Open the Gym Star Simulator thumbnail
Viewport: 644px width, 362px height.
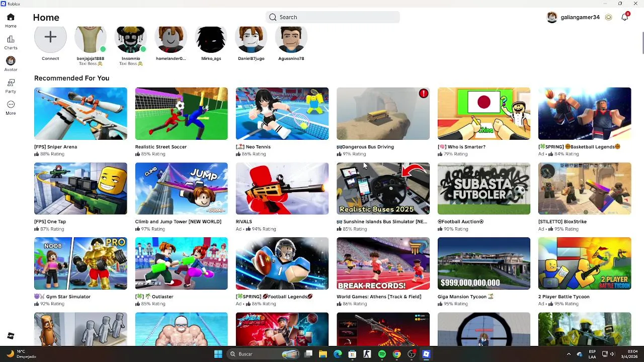pos(80,263)
